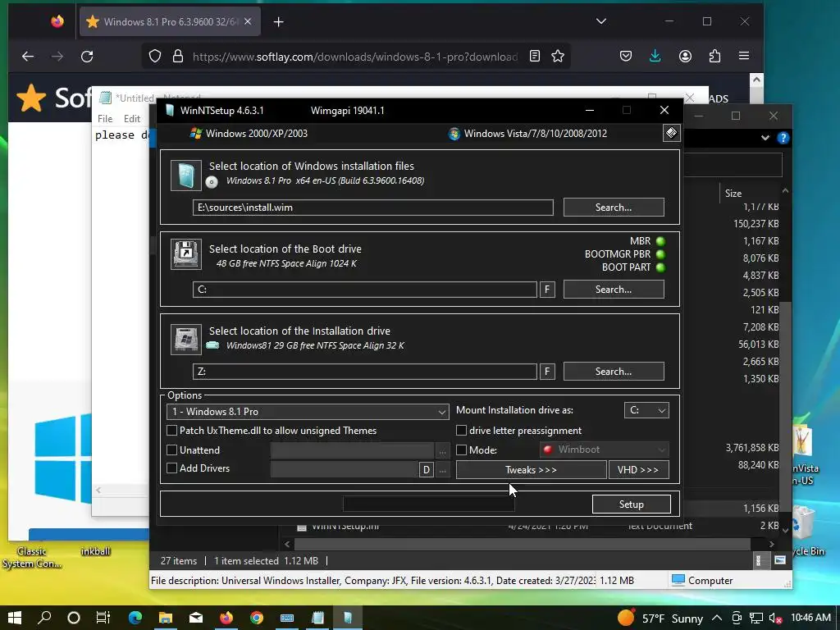Click the Installation drive Z: field

365,372
